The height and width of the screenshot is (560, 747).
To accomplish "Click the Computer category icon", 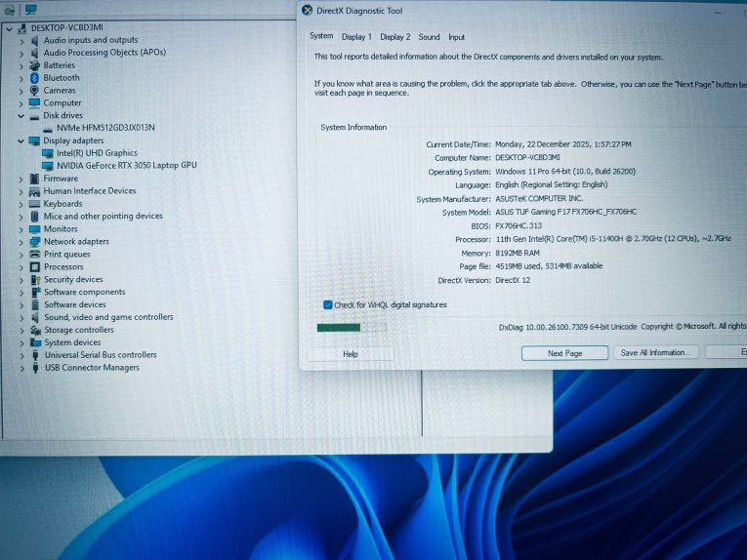I will (x=34, y=102).
